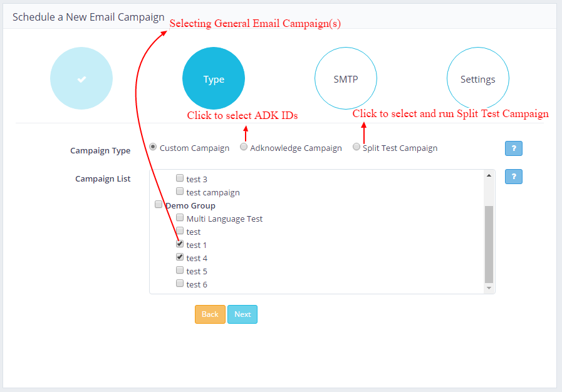Image resolution: width=562 pixels, height=392 pixels.
Task: Tick the test campaign checkbox
Action: [180, 192]
